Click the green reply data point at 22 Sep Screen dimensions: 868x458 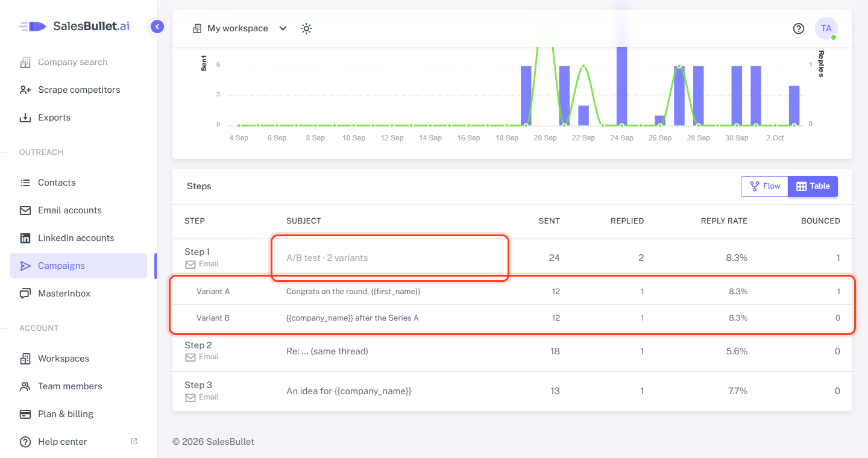point(583,66)
